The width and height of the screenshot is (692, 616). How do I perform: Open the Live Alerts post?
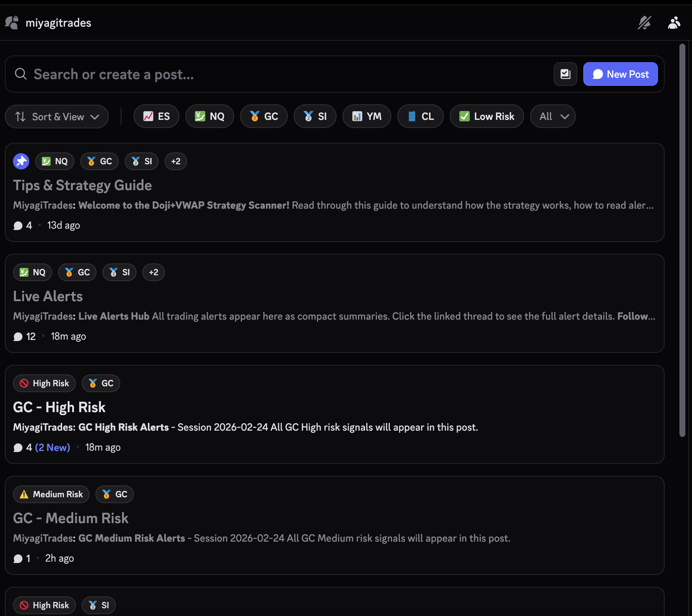(48, 296)
